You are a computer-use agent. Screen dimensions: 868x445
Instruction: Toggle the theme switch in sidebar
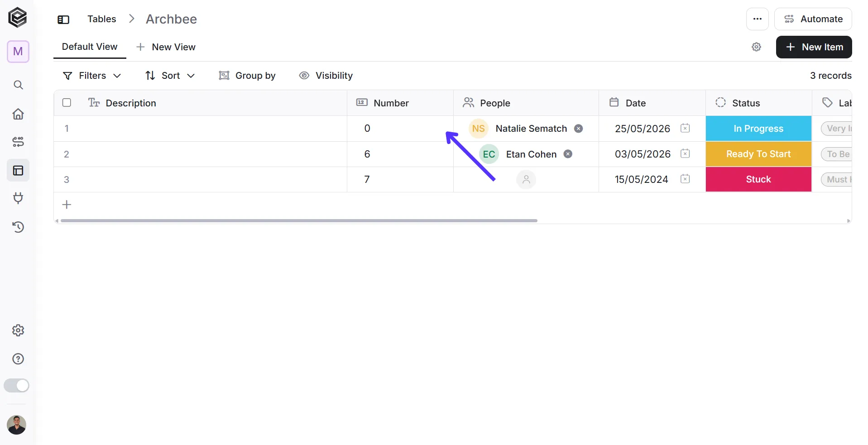[17, 385]
